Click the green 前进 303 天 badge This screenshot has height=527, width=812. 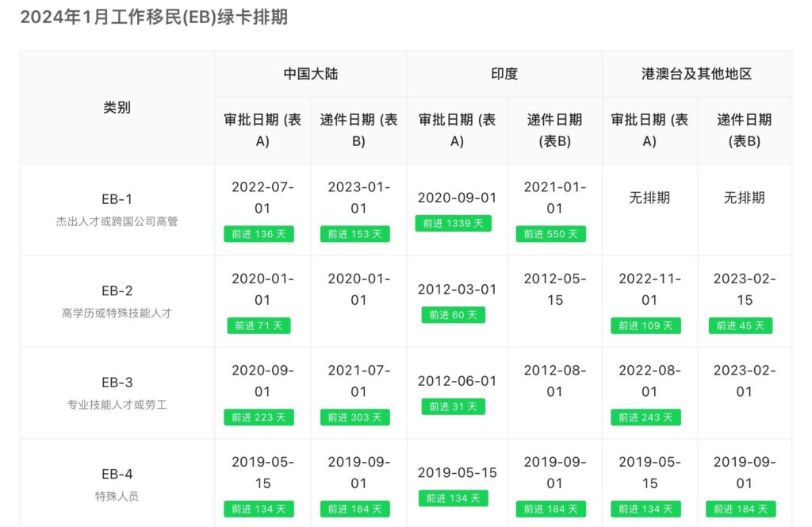(354, 417)
